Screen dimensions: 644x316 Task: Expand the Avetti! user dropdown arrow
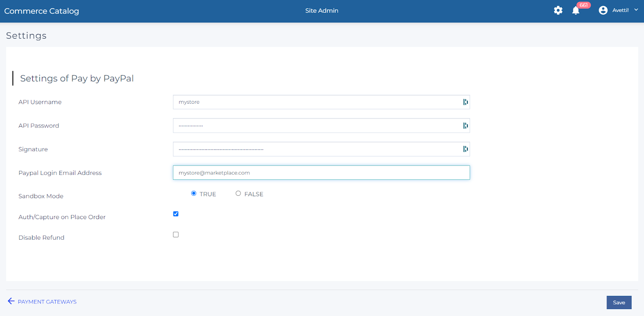pyautogui.click(x=636, y=10)
